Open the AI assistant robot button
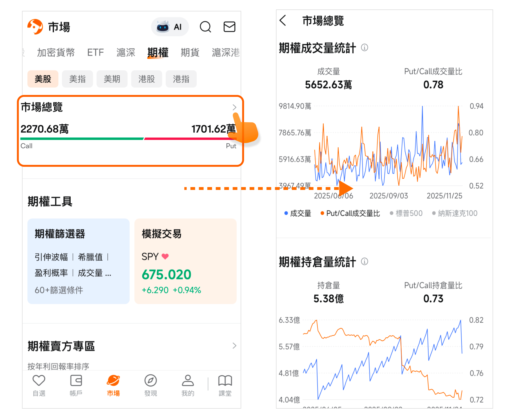Screen dimensions: 510x420 (x=170, y=27)
